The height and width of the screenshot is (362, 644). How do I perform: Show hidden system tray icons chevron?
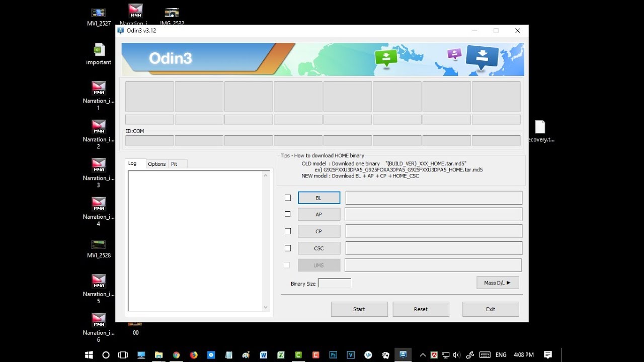[423, 354]
